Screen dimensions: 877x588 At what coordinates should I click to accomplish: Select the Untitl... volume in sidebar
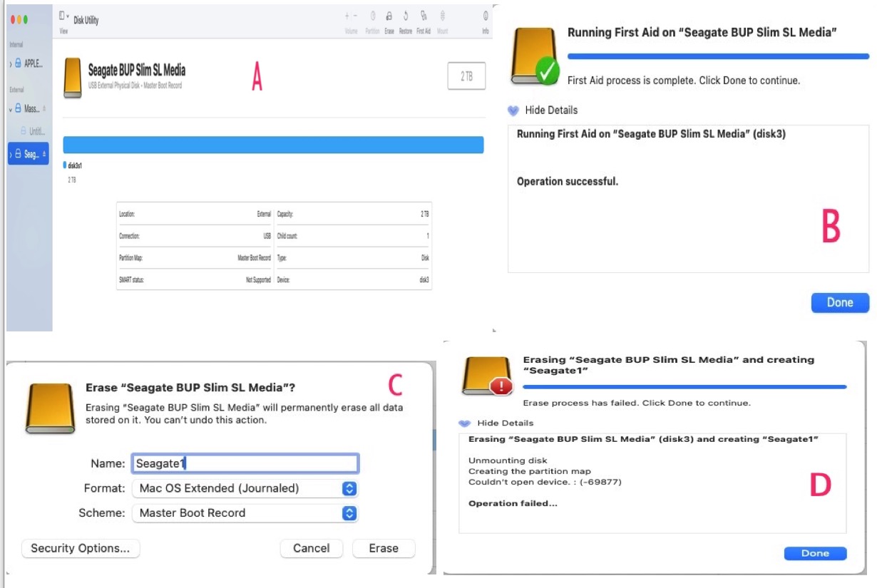[33, 131]
